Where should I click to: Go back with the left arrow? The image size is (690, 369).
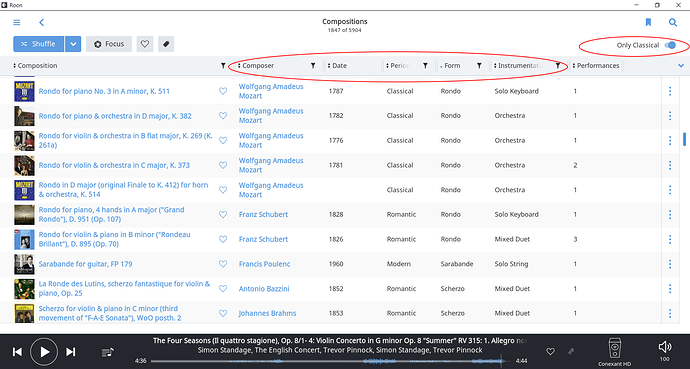41,22
